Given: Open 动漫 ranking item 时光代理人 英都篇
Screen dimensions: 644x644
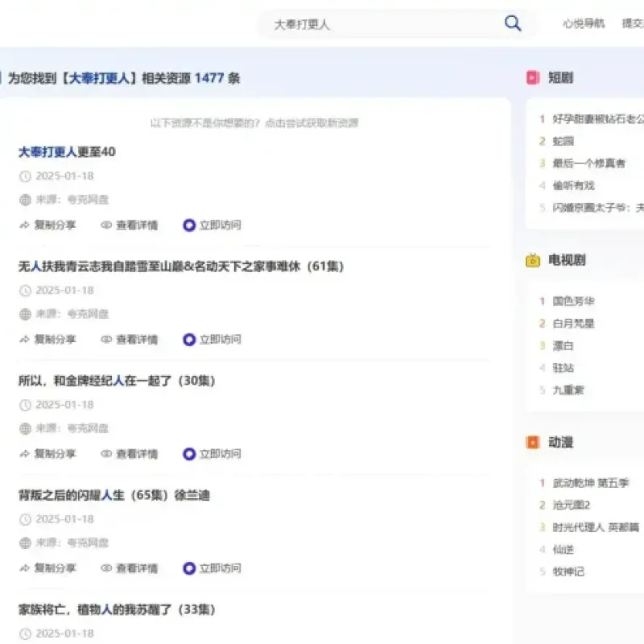Looking at the screenshot, I should point(596,527).
